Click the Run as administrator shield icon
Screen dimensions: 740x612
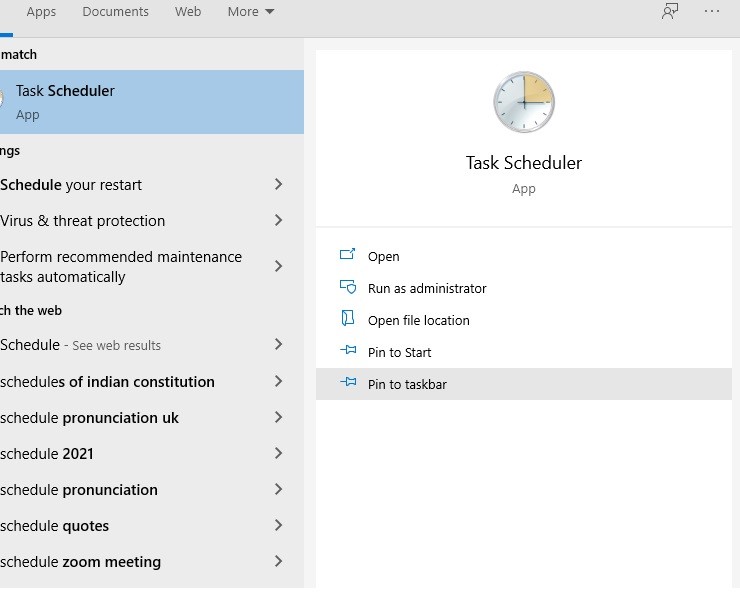click(348, 287)
